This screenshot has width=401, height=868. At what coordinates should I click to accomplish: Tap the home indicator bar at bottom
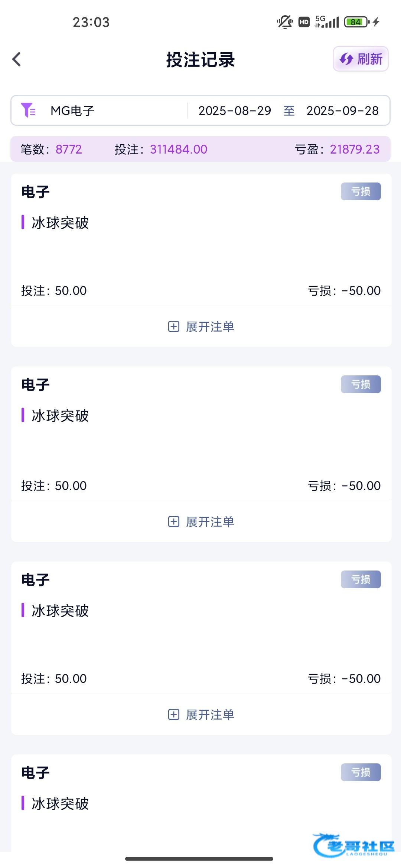click(199, 859)
